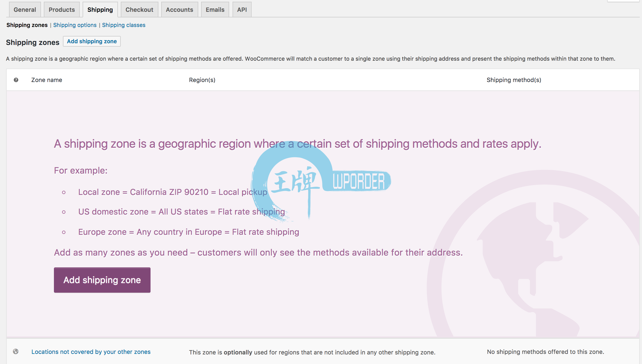
Task: Switch to the Emails tab
Action: click(215, 10)
